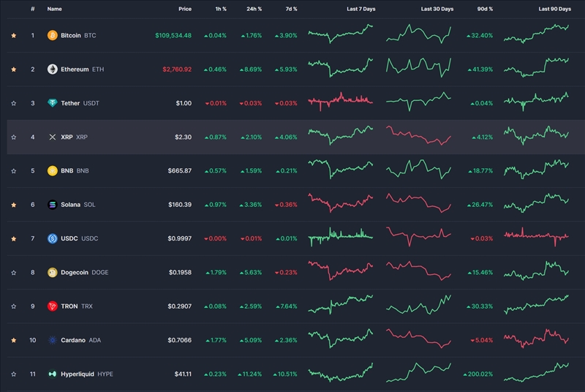Click the Bitcoin coin logo icon
The width and height of the screenshot is (585, 392).
click(52, 35)
